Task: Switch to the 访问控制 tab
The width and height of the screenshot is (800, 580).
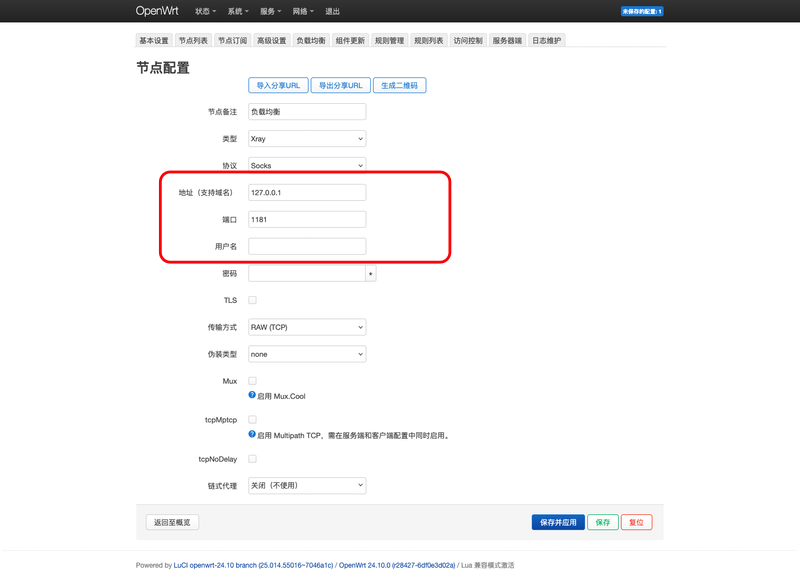Action: 467,41
